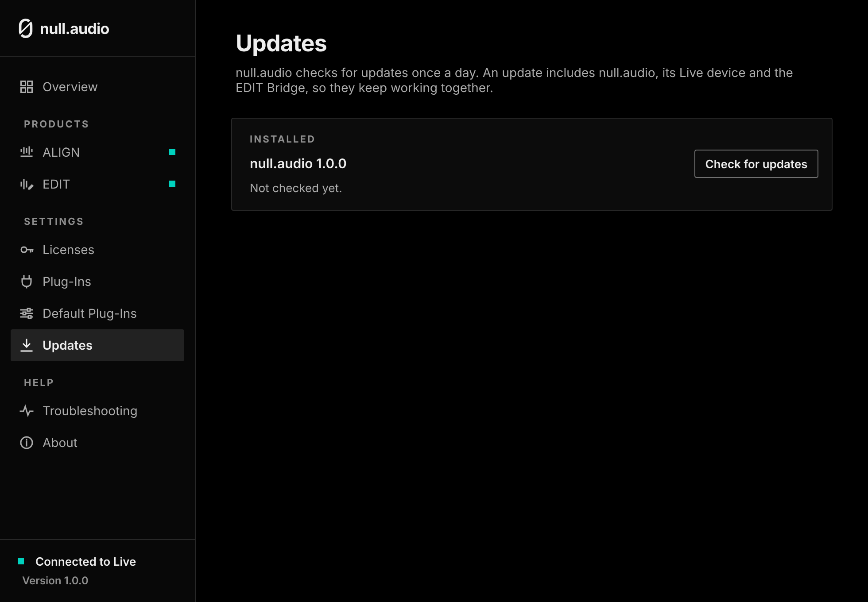Click the ALIGN waveform icon
The width and height of the screenshot is (868, 602).
27,152
